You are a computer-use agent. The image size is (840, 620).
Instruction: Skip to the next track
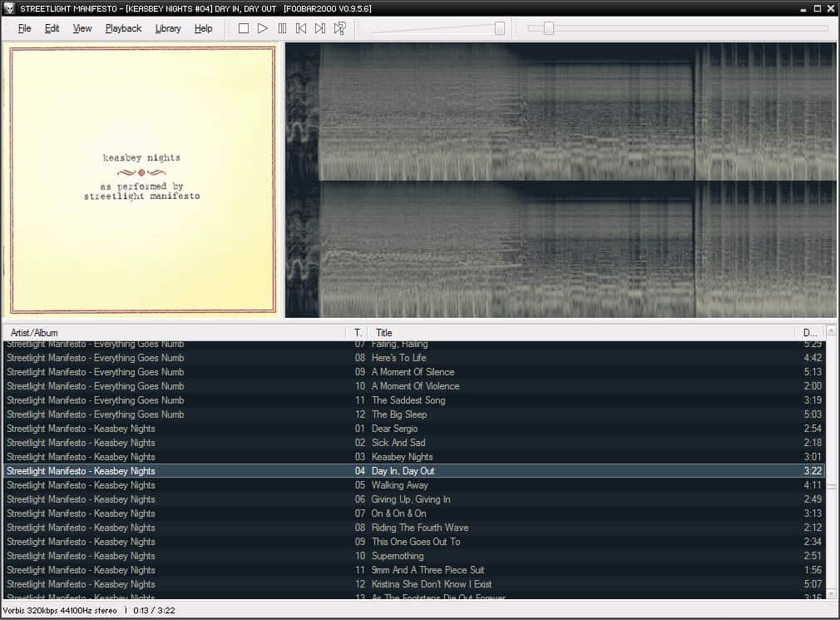pos(320,27)
